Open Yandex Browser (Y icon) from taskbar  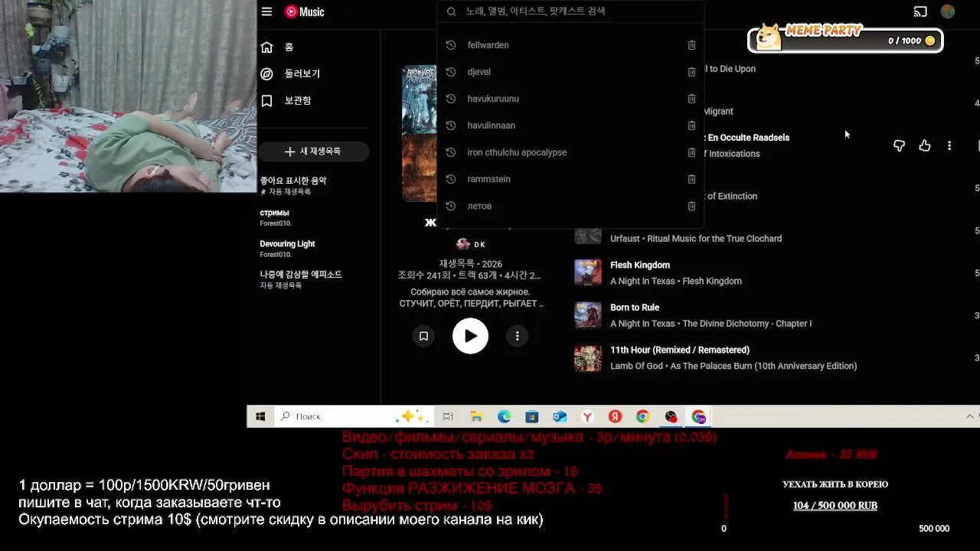point(587,416)
